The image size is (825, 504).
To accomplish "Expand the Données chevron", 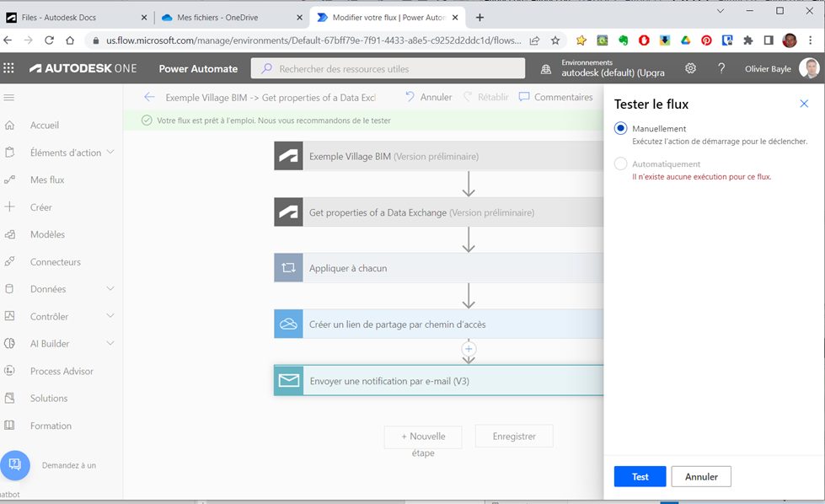I will point(110,289).
